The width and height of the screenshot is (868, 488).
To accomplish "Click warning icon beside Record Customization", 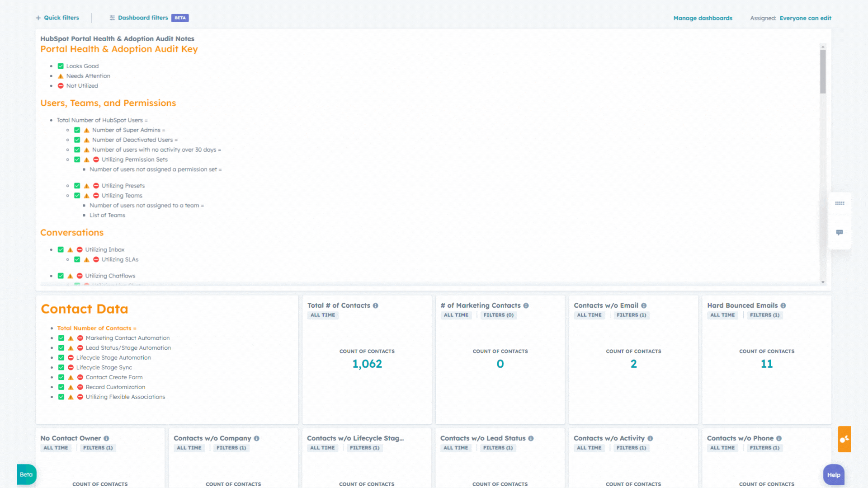I will (71, 388).
